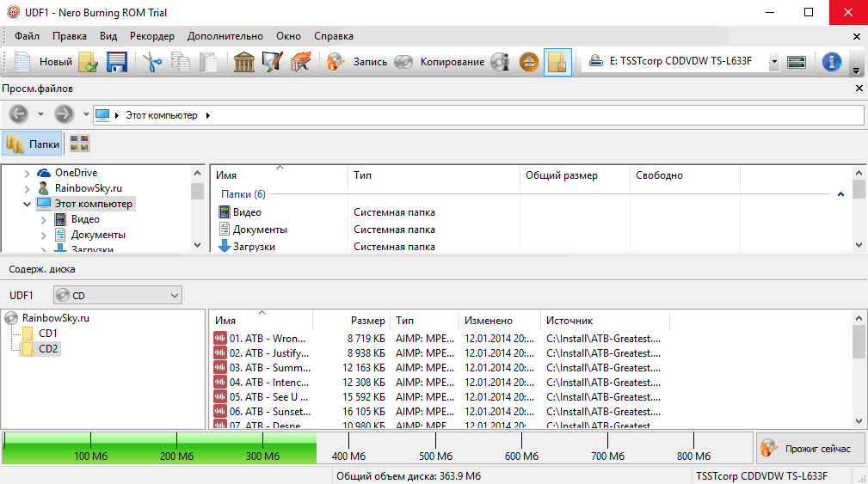868x484 pixels.
Task: Select track 06. ATB - Sunset...
Action: (x=270, y=412)
